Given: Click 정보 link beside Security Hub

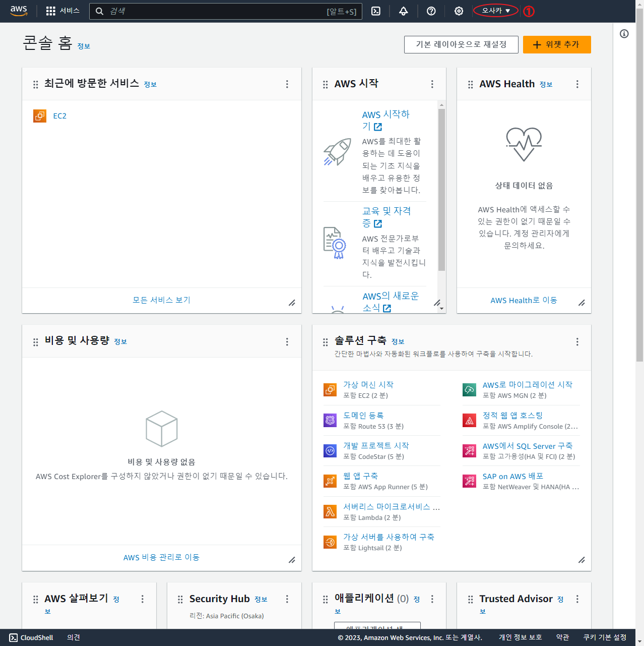Looking at the screenshot, I should coord(261,600).
